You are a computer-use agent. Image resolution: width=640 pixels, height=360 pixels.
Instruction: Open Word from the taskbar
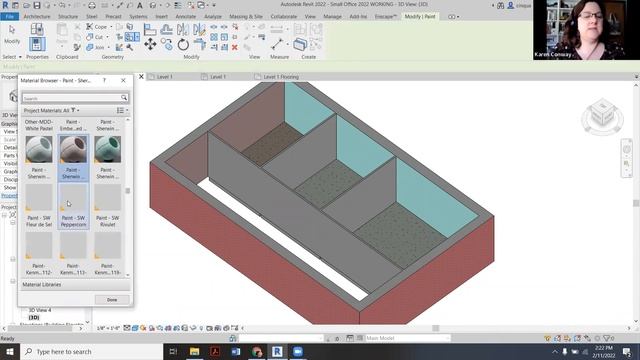pyautogui.click(x=236, y=351)
